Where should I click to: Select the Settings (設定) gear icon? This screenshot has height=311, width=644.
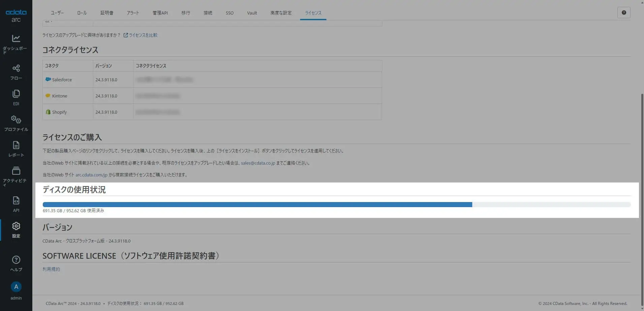point(16,226)
